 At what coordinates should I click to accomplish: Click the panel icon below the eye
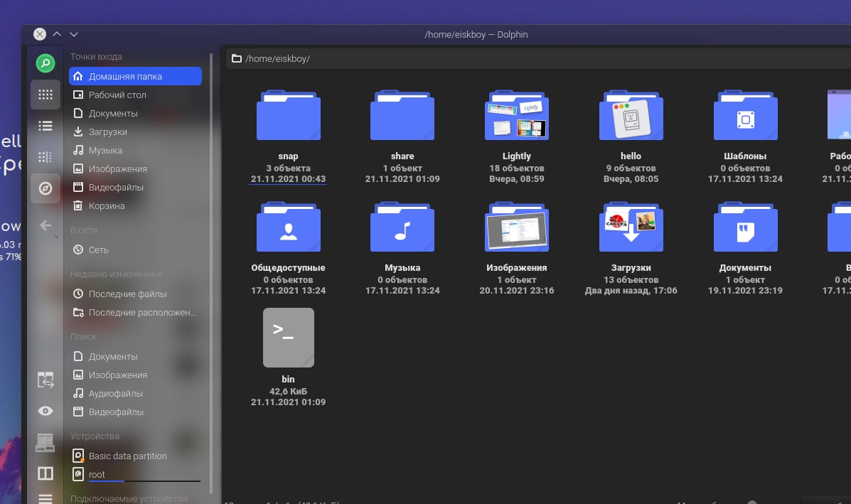coord(45,443)
